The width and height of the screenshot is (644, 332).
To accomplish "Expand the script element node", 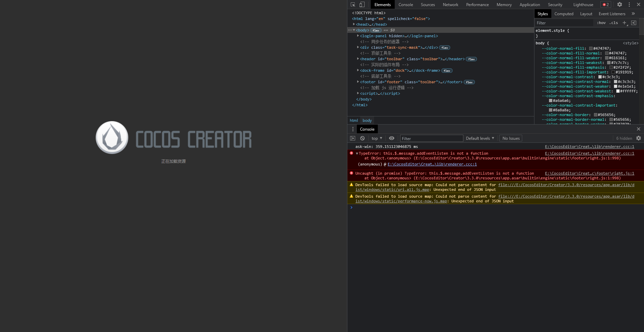I will (x=358, y=93).
